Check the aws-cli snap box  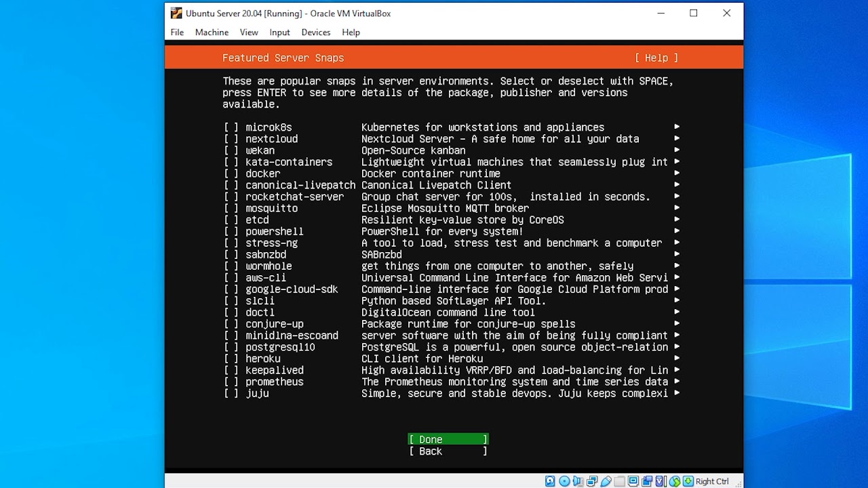pyautogui.click(x=231, y=278)
